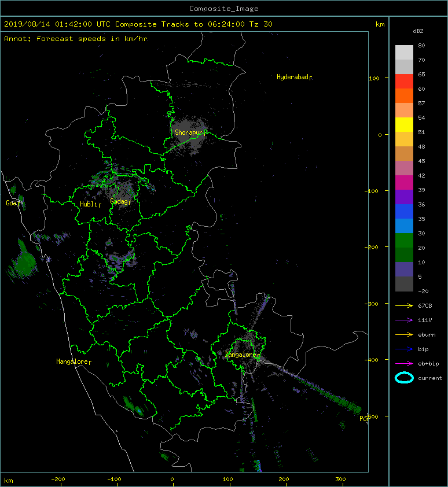Click the blue bip arrow legend icon
Viewport: 448px width, 487px height.
point(404,349)
